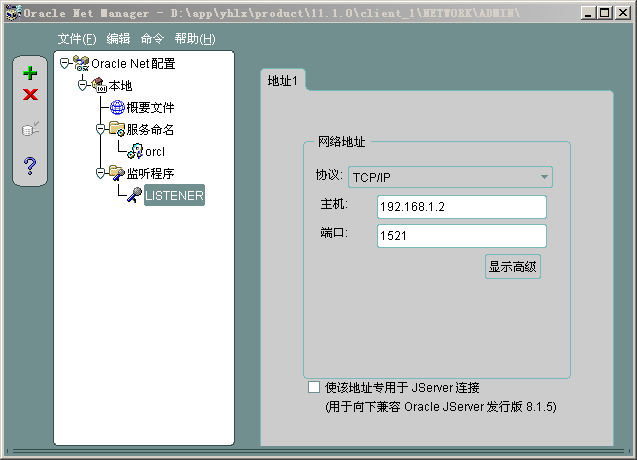Open the 帮助(H) menu
637x460 pixels.
point(195,39)
